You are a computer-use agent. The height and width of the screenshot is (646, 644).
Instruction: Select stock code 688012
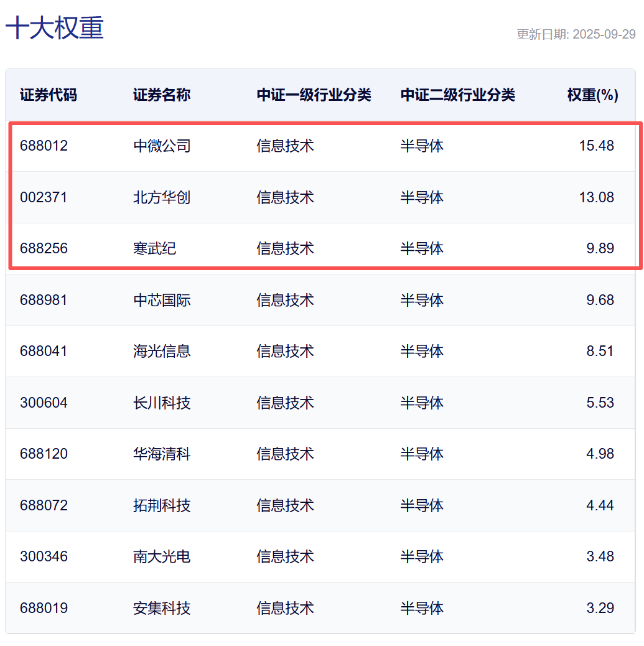coord(44,146)
